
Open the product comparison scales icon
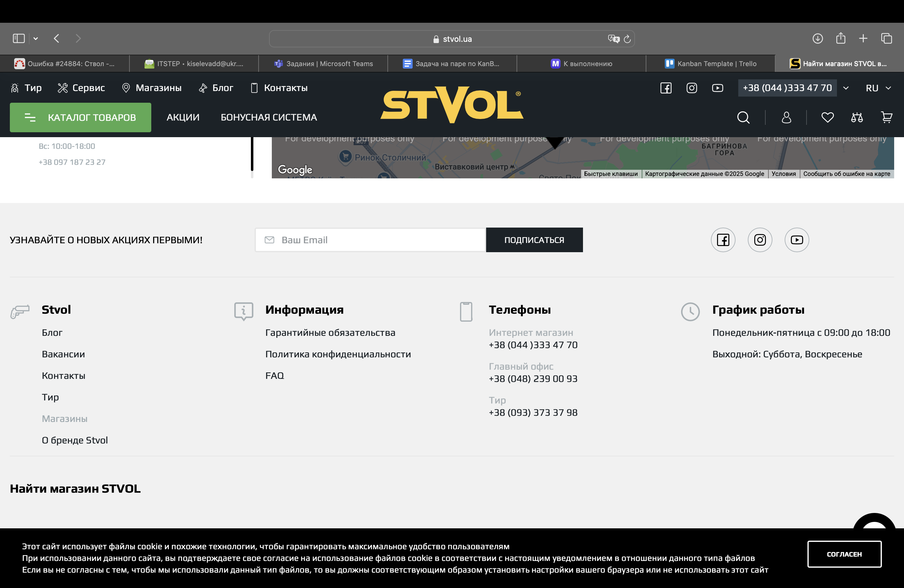857,117
